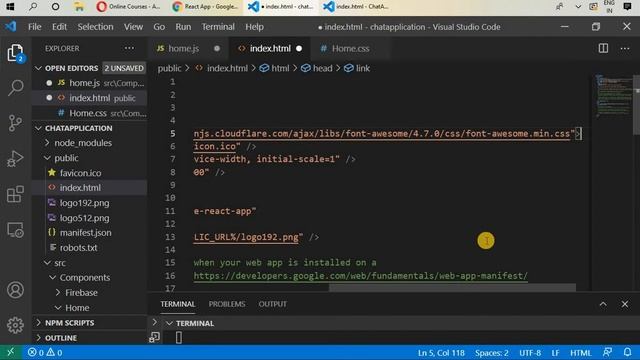Switch to React App Chrome taskbar window

pos(205,7)
